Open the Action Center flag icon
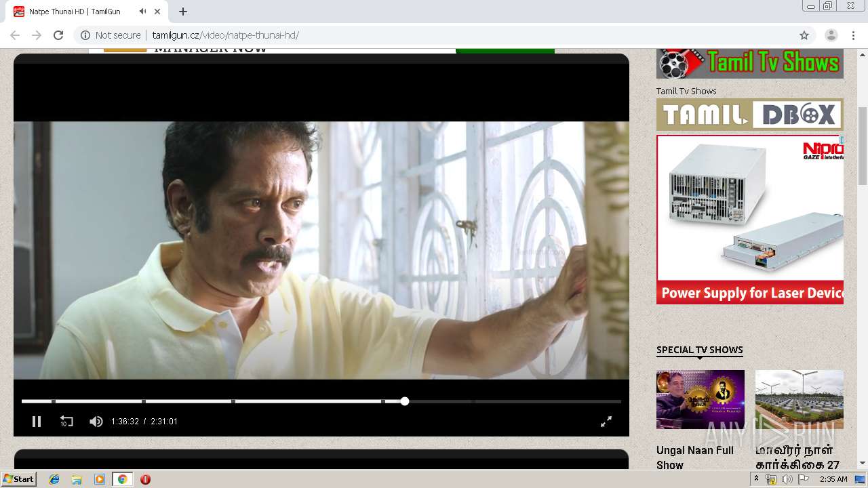Viewport: 868px width, 488px height. 803,479
